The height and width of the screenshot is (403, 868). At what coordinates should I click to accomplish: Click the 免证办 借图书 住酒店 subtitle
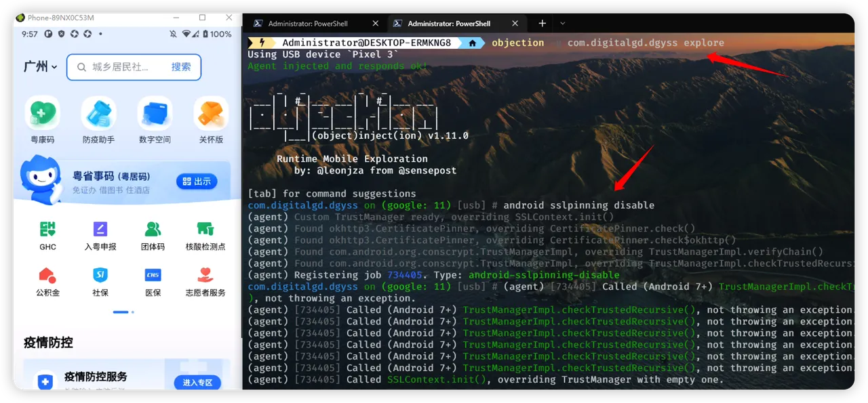coord(111,190)
